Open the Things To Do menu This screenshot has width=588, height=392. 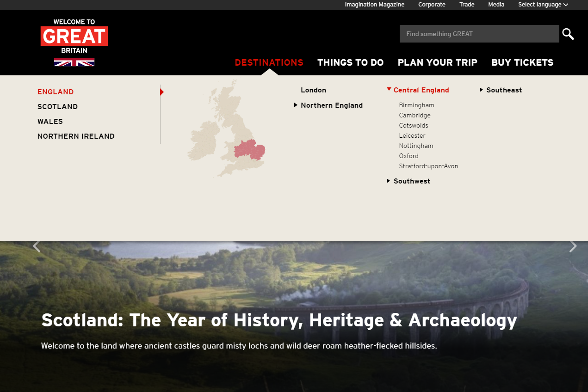pyautogui.click(x=350, y=62)
